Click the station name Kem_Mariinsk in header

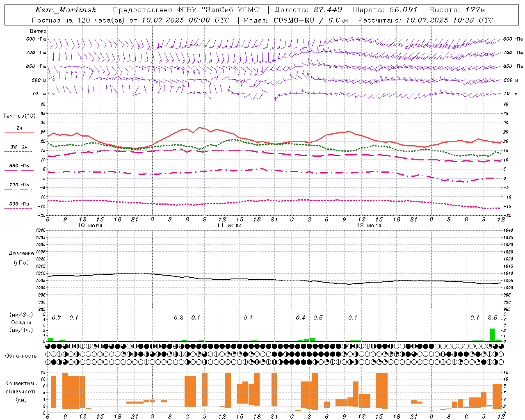pyautogui.click(x=66, y=10)
